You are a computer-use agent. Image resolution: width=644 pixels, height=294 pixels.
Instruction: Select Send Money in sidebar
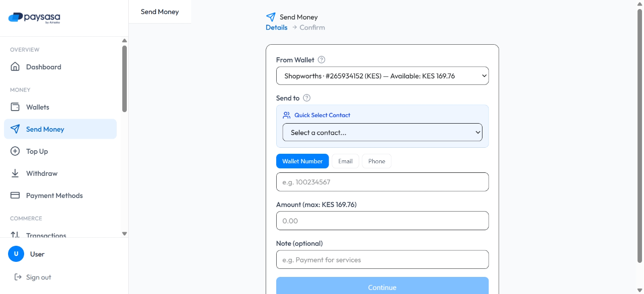point(60,129)
